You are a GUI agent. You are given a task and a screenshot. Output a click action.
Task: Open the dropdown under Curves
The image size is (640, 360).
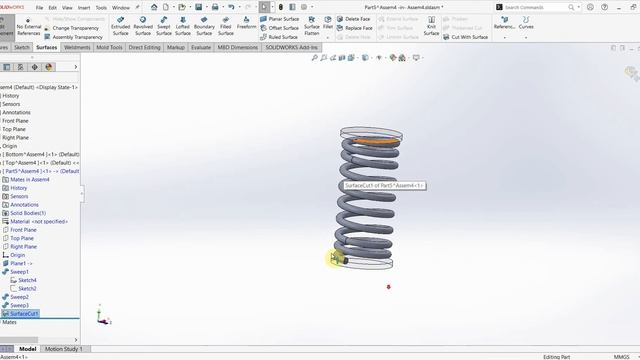(x=526, y=38)
